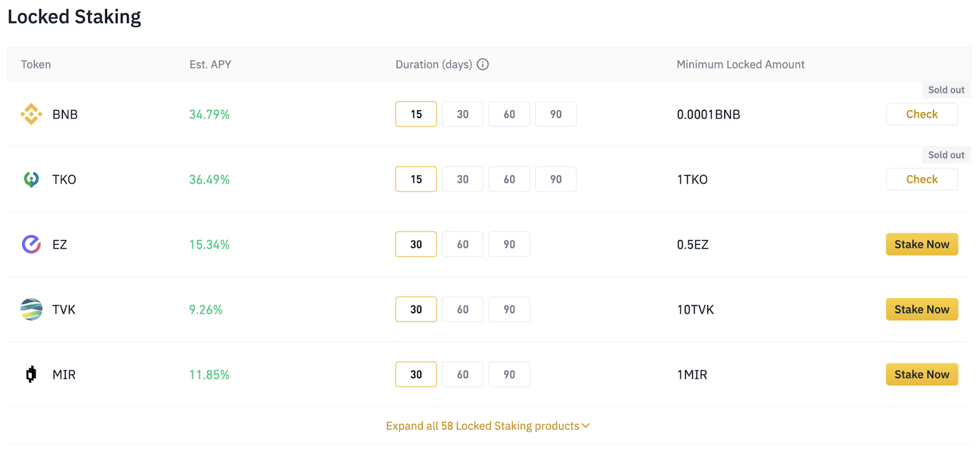Screen dimensions: 980x456
Task: Click the TVK token logo icon
Action: click(31, 309)
